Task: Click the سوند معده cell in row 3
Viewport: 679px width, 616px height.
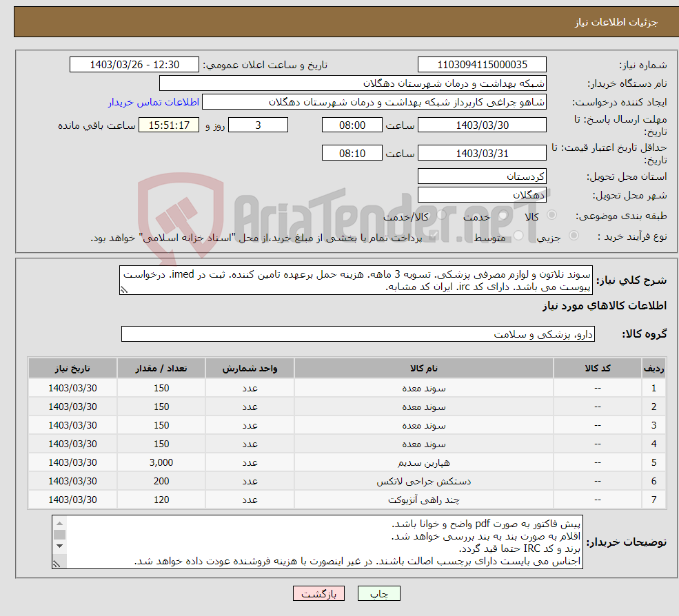Action: [424, 426]
